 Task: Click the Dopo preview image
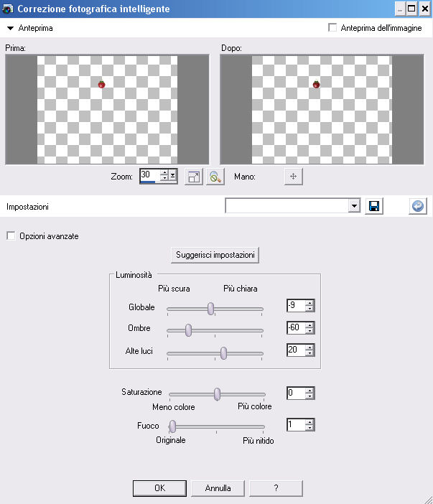pos(322,109)
